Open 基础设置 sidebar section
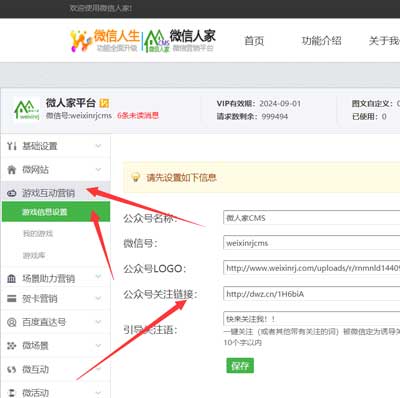Image resolution: width=400 pixels, height=398 pixels. [x=56, y=146]
